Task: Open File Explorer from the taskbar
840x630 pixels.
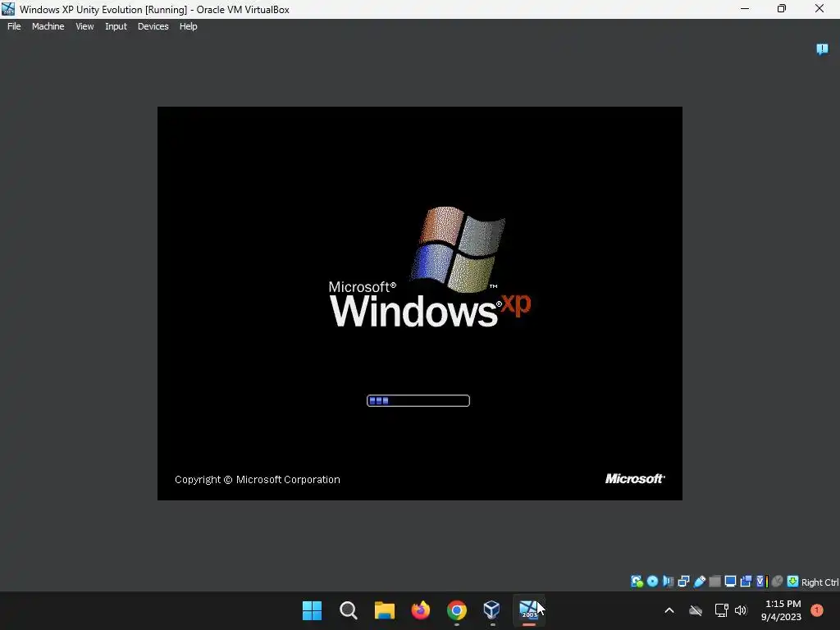Action: [x=384, y=609]
